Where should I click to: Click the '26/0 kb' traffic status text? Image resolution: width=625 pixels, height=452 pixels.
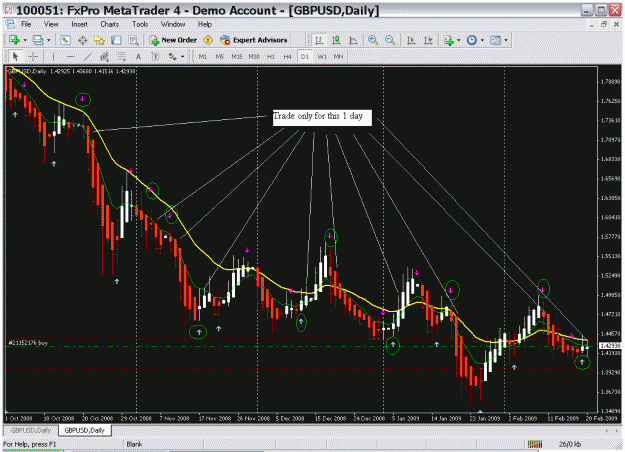point(570,444)
